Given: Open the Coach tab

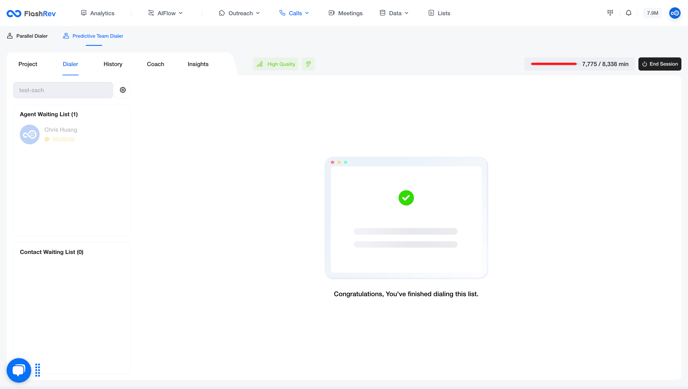Looking at the screenshot, I should pyautogui.click(x=155, y=64).
